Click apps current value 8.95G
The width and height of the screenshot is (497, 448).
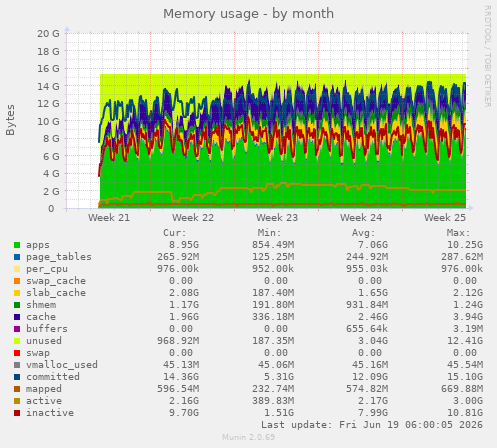(x=184, y=245)
